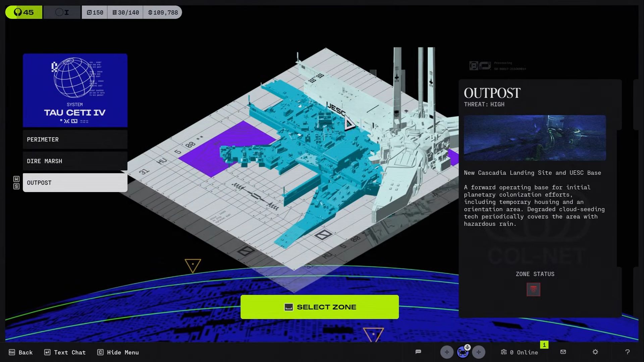Open the mail inbox icon
Viewport: 644px width, 362px height.
tap(563, 352)
